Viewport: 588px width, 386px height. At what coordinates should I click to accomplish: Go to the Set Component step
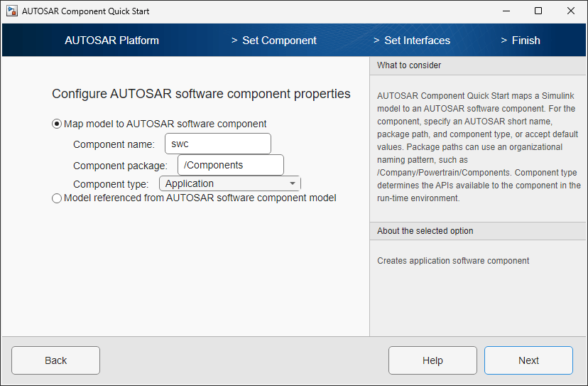279,41
